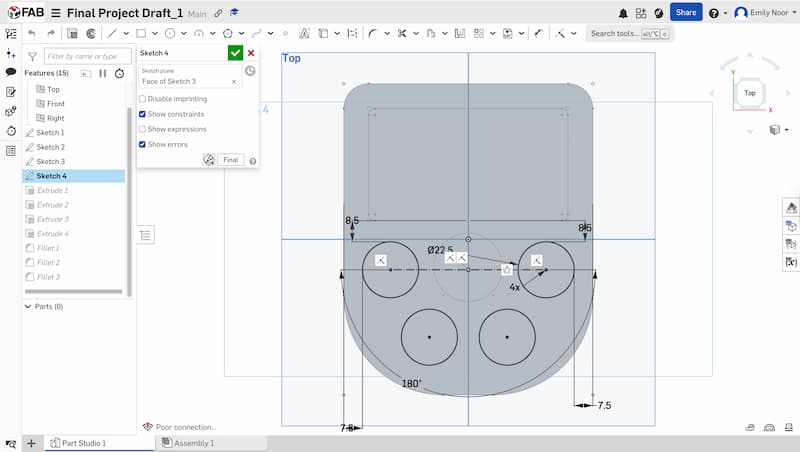Open the notifications bell
Image resolution: width=800 pixels, height=452 pixels.
point(624,13)
